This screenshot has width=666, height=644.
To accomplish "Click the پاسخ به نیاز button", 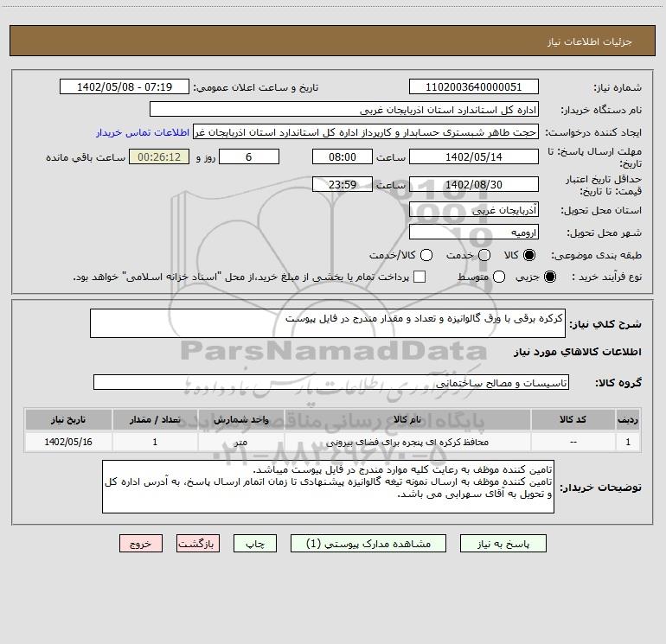I will pos(503,544).
